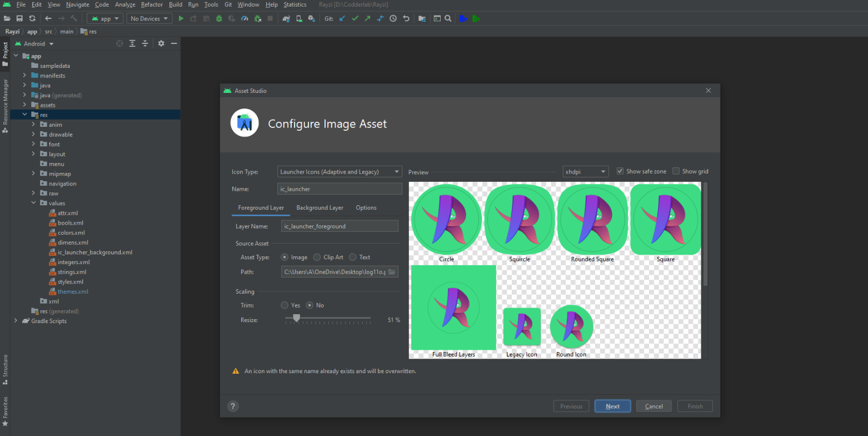Open the Profiler from the toolbar gauge icon

[245, 18]
